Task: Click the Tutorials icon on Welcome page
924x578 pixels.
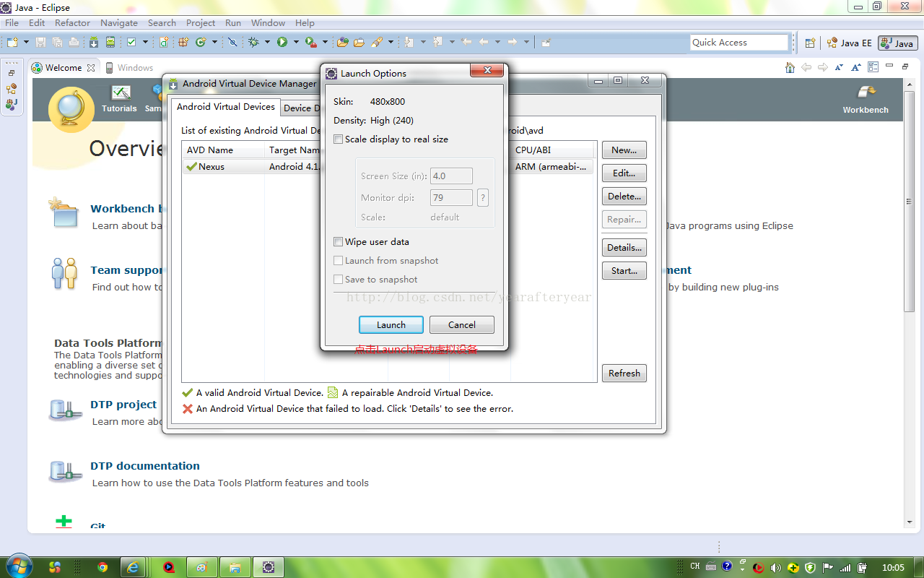Action: tap(121, 92)
